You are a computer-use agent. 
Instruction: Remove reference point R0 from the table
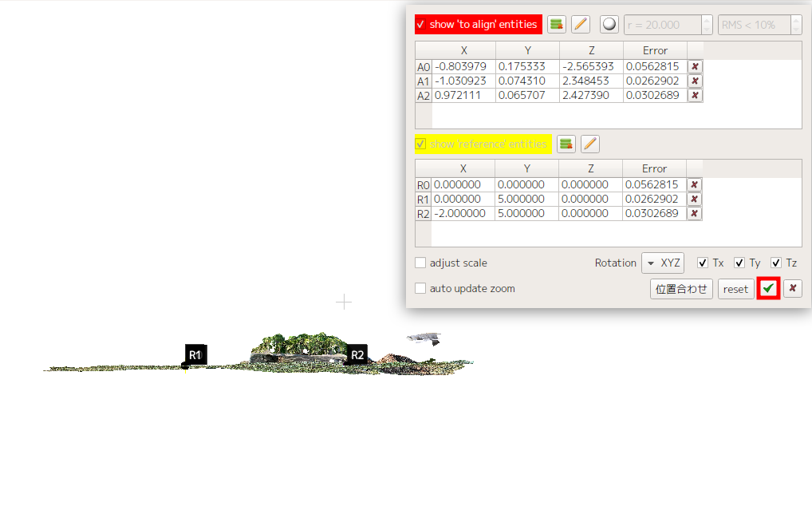point(695,184)
